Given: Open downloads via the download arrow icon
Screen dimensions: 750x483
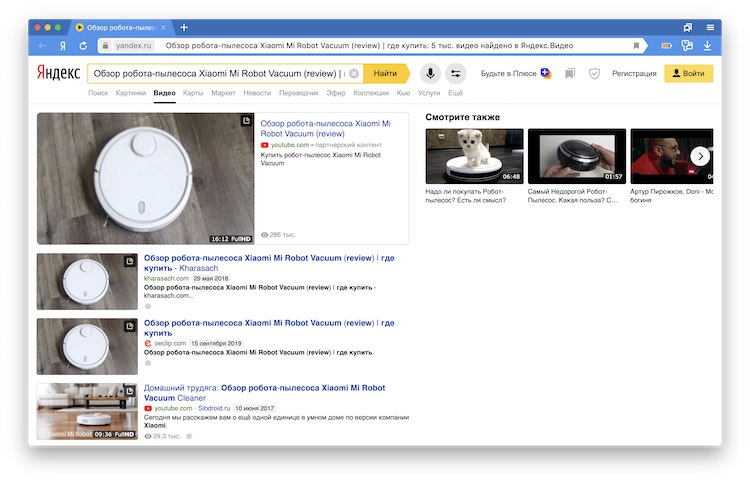Looking at the screenshot, I should (707, 46).
